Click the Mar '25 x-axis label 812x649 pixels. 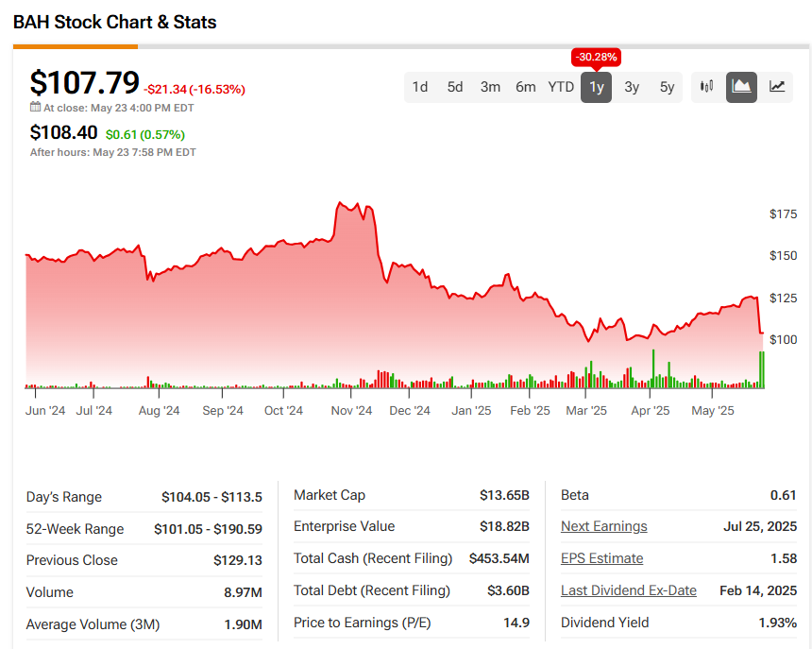[x=586, y=411]
